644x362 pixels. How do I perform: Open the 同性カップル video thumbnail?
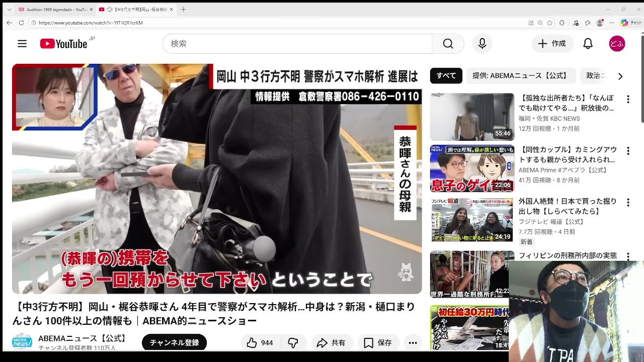coord(472,168)
